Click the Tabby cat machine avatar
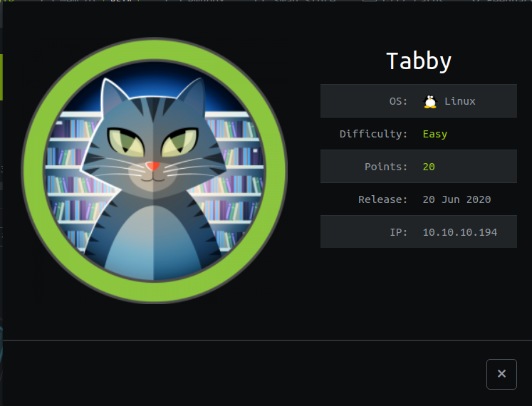Viewport: 532px width, 406px height. pyautogui.click(x=155, y=170)
